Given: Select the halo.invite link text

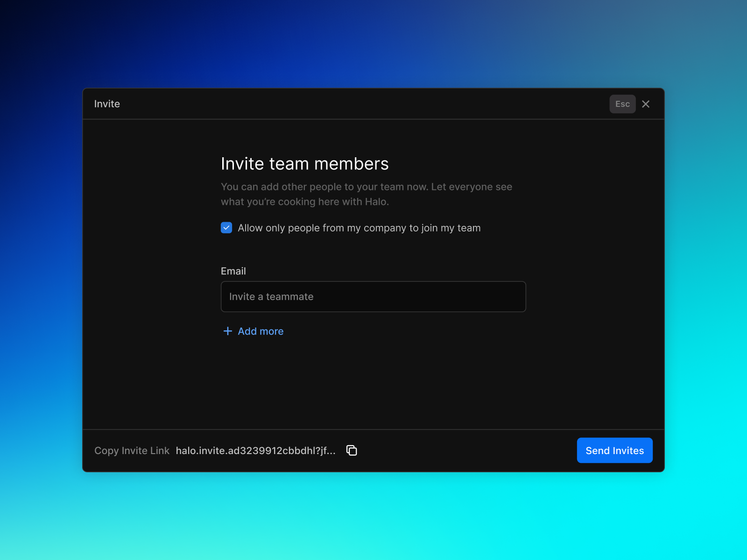Looking at the screenshot, I should (256, 450).
